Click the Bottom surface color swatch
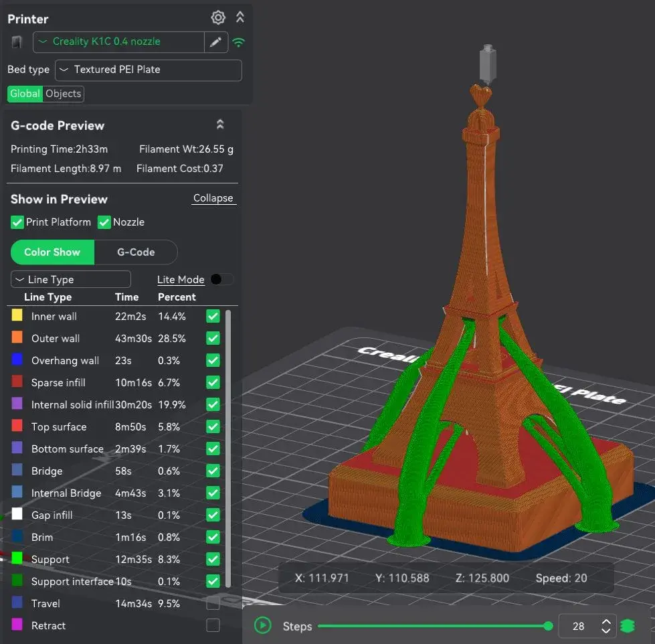This screenshot has height=644, width=655. 17,448
